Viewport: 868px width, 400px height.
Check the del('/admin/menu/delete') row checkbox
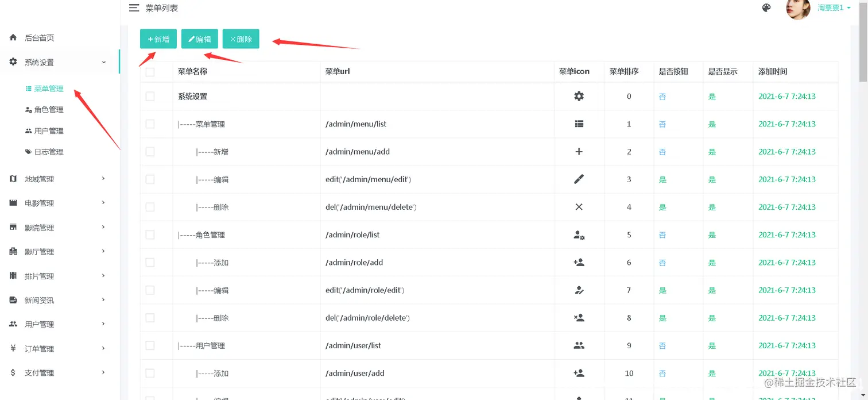[150, 207]
